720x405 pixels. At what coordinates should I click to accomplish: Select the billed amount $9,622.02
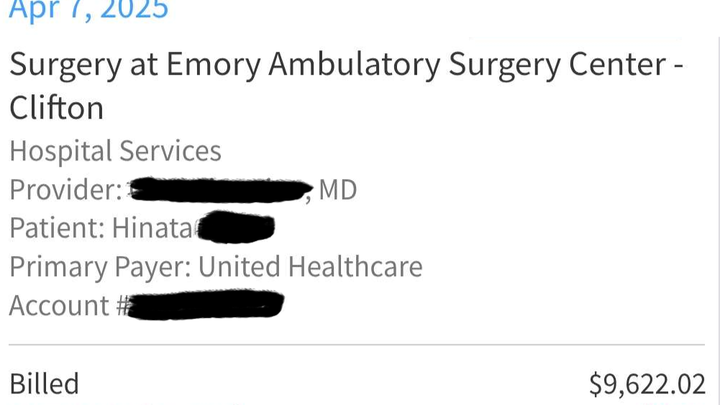[647, 384]
